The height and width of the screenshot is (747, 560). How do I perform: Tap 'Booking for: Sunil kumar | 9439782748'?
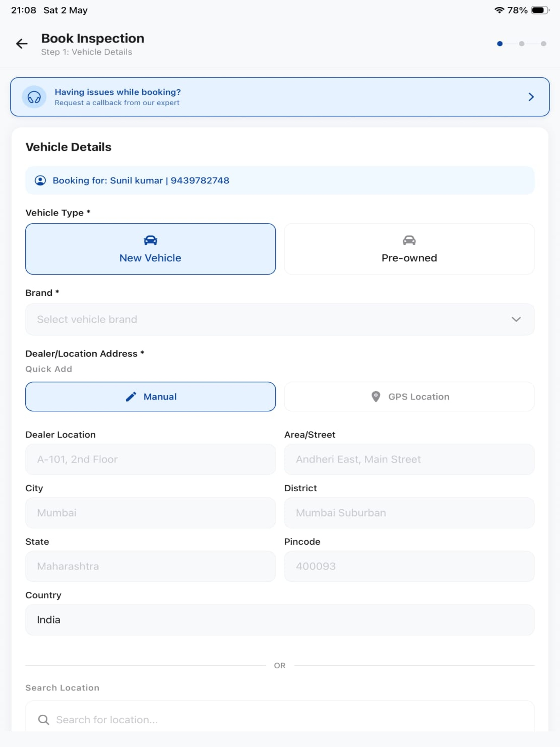pyautogui.click(x=141, y=181)
